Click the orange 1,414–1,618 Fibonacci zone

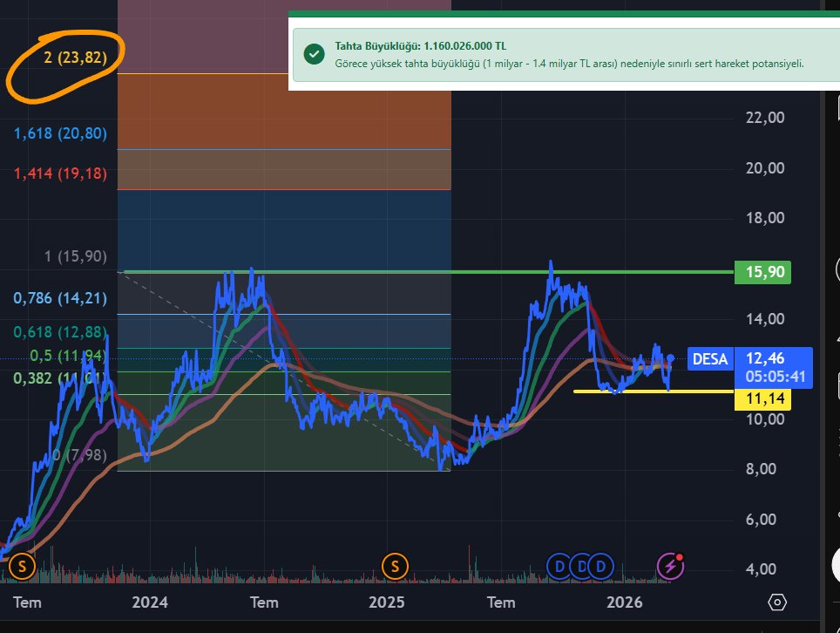[284, 169]
